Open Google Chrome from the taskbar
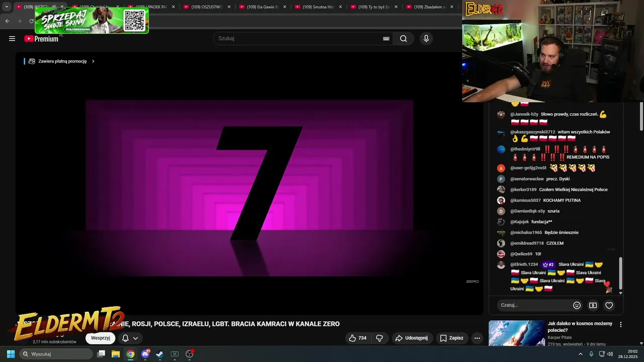The height and width of the screenshot is (362, 644). [x=130, y=354]
